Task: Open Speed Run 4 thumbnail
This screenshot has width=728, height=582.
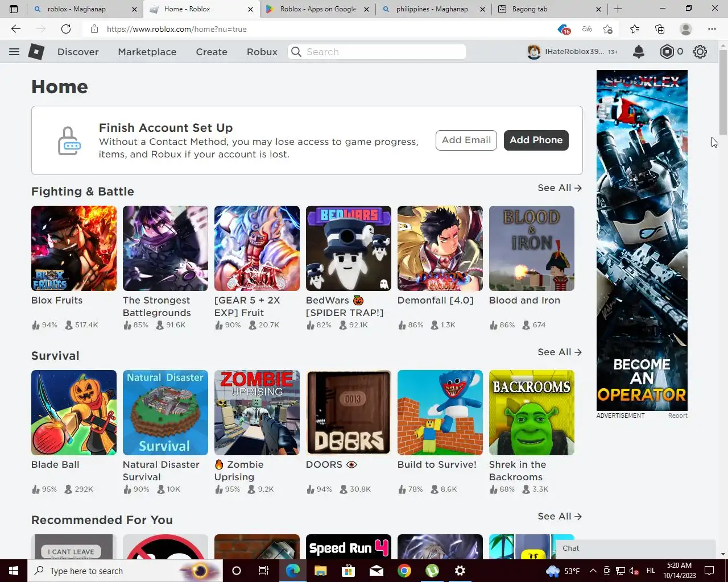Action: tap(349, 547)
